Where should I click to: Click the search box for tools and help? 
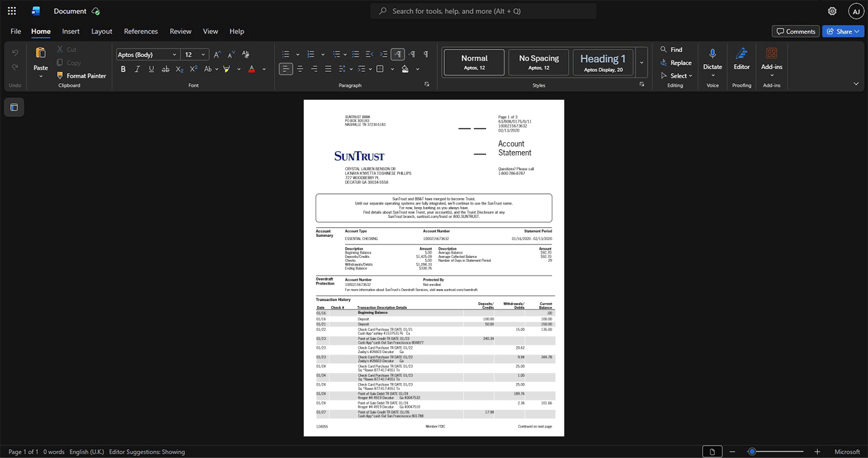tap(484, 11)
